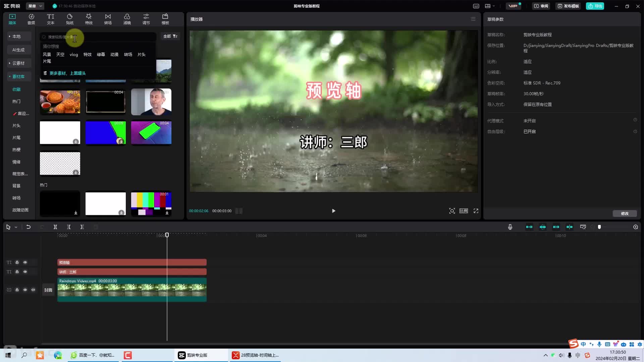Click the timeline zoom slider handle
Viewport: 644px width, 362px height.
[599, 227]
